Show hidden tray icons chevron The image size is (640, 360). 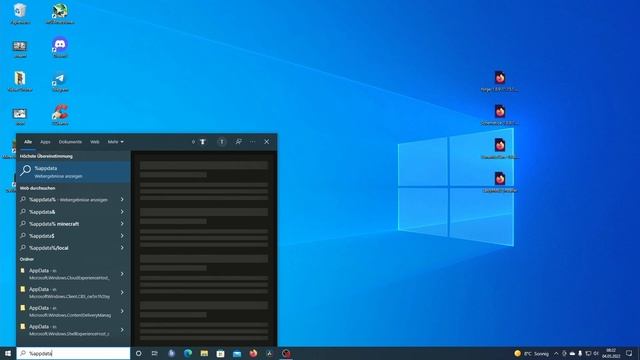[556, 353]
